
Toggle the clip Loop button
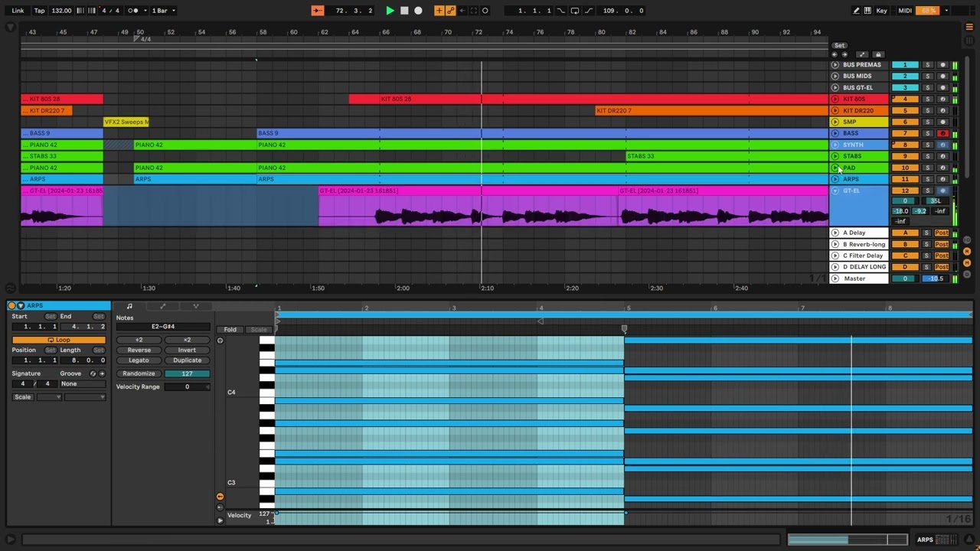point(58,340)
